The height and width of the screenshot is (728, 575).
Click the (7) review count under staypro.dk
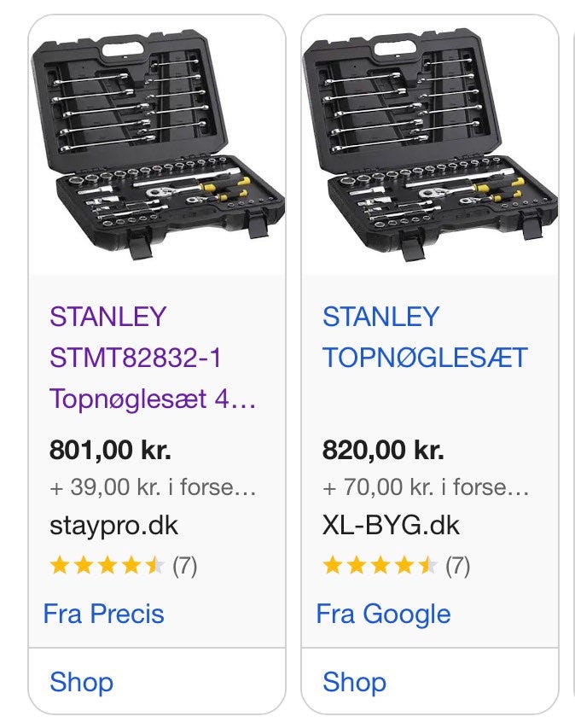pos(185,566)
